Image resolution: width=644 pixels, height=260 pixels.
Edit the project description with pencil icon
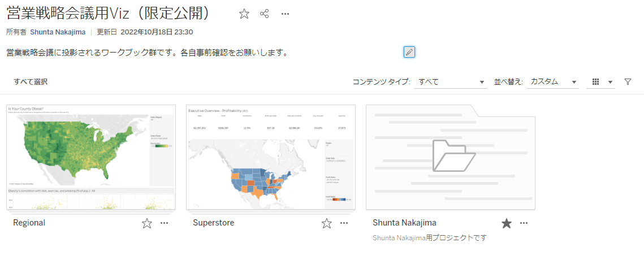coord(409,52)
